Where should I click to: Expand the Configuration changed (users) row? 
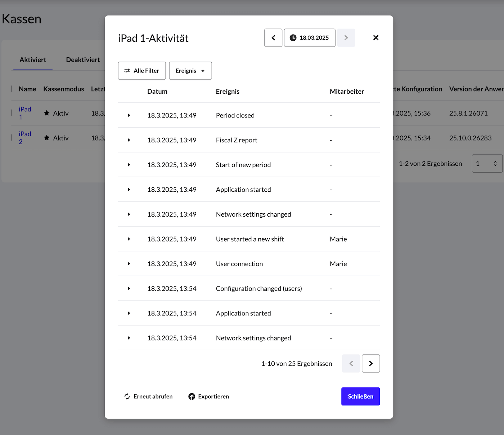[129, 289]
